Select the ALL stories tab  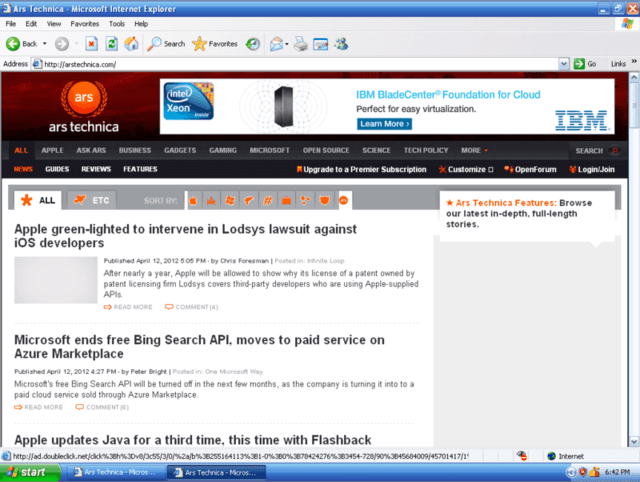38,200
